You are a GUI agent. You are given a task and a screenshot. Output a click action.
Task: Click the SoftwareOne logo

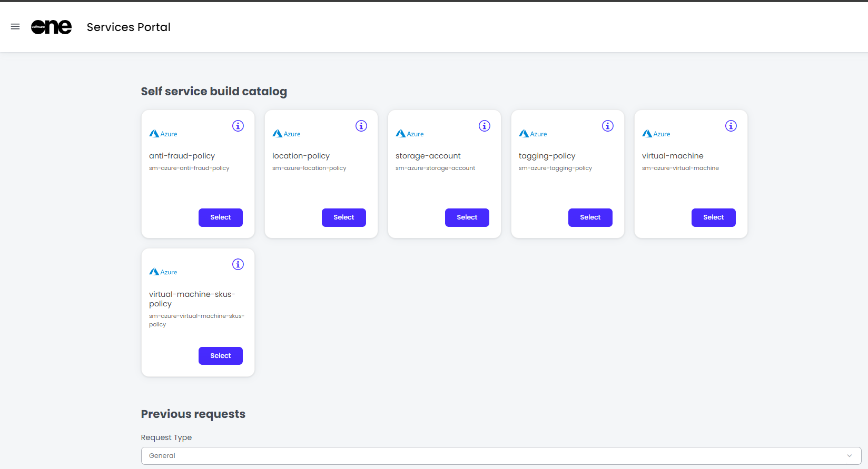click(x=51, y=27)
